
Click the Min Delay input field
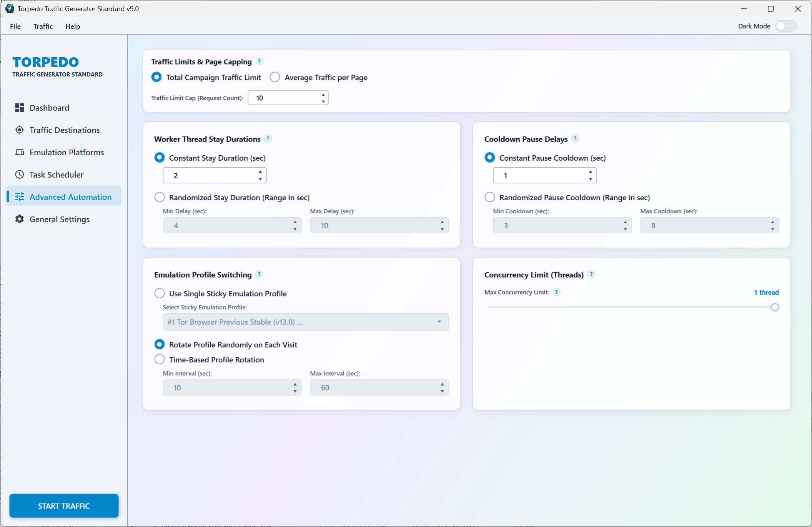pos(232,226)
